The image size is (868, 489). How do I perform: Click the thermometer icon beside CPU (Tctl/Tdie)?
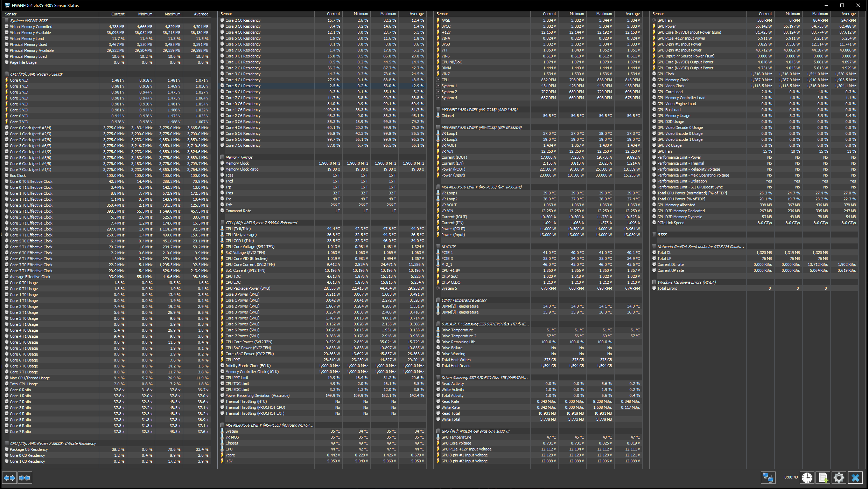[x=222, y=229]
